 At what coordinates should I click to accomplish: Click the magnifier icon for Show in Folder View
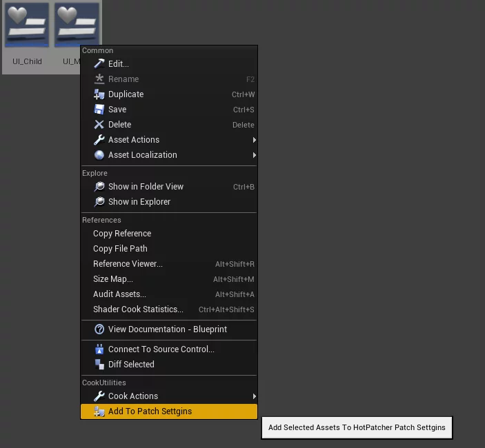[99, 187]
